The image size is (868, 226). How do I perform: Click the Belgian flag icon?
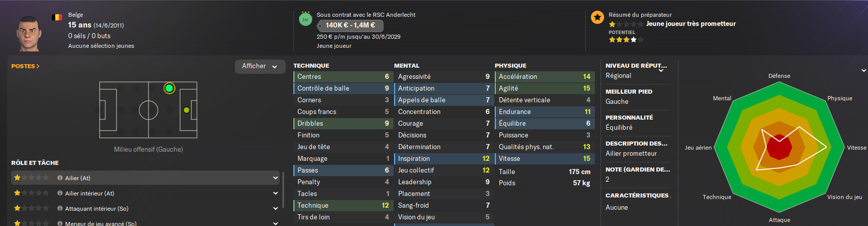point(57,17)
